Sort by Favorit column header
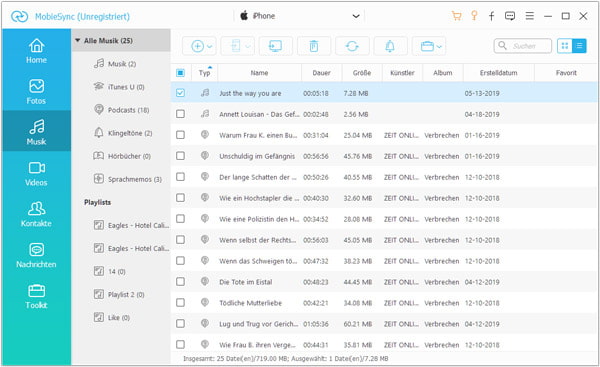600x367 pixels. tap(566, 73)
